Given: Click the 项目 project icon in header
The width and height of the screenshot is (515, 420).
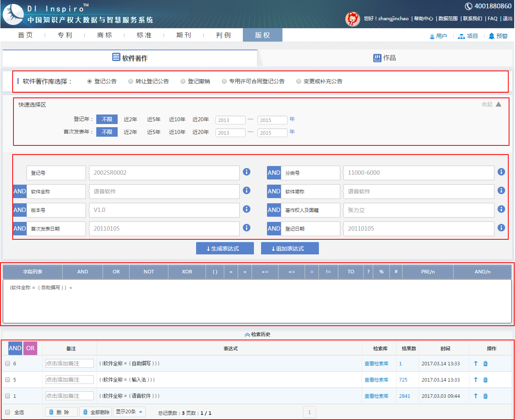Looking at the screenshot, I should click(461, 36).
